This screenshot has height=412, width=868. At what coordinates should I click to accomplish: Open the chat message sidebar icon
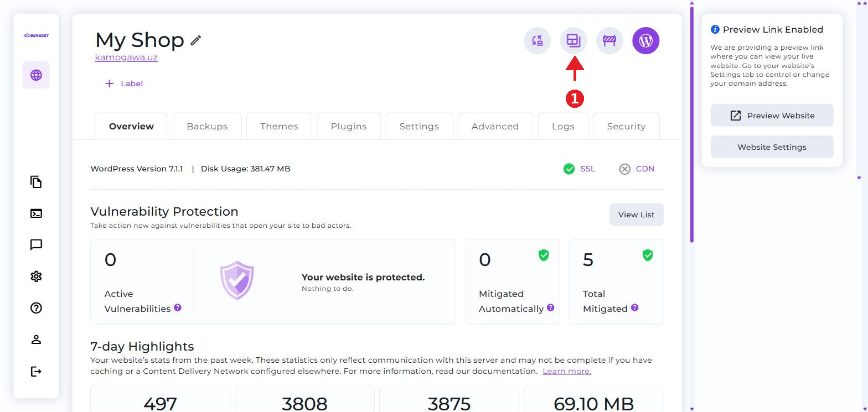click(x=36, y=245)
